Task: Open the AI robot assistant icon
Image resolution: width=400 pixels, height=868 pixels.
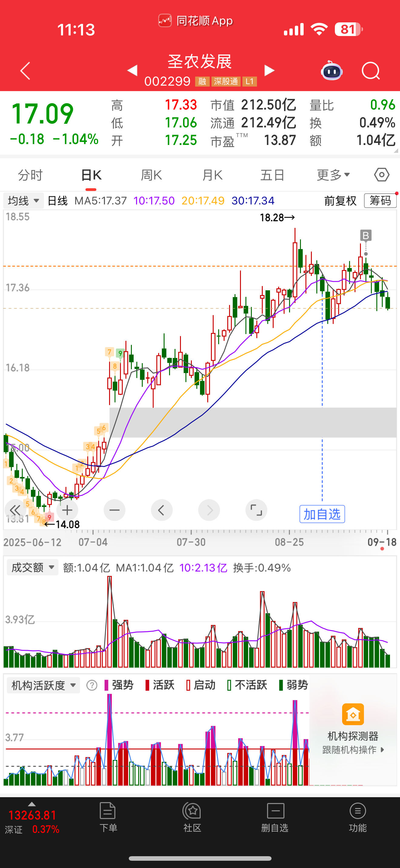Action: pyautogui.click(x=332, y=71)
